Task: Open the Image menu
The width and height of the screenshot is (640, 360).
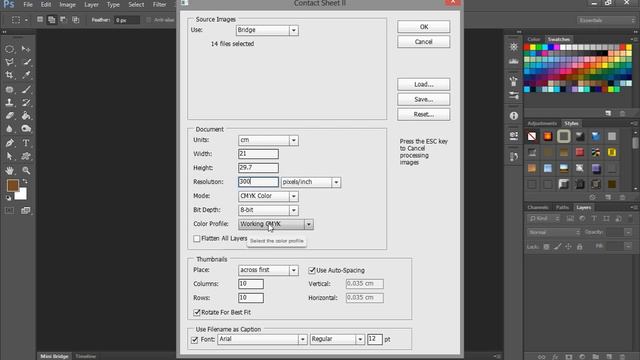Action: [x=67, y=5]
